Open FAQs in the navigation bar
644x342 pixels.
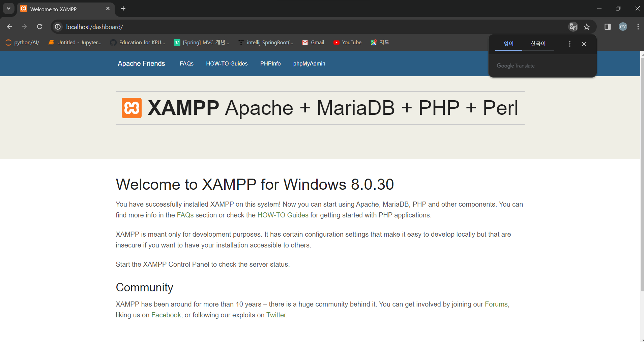pos(186,63)
